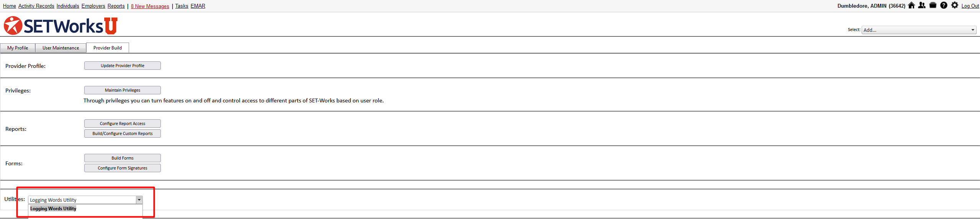Image resolution: width=980 pixels, height=219 pixels.
Task: Click Build Forms button
Action: point(123,158)
